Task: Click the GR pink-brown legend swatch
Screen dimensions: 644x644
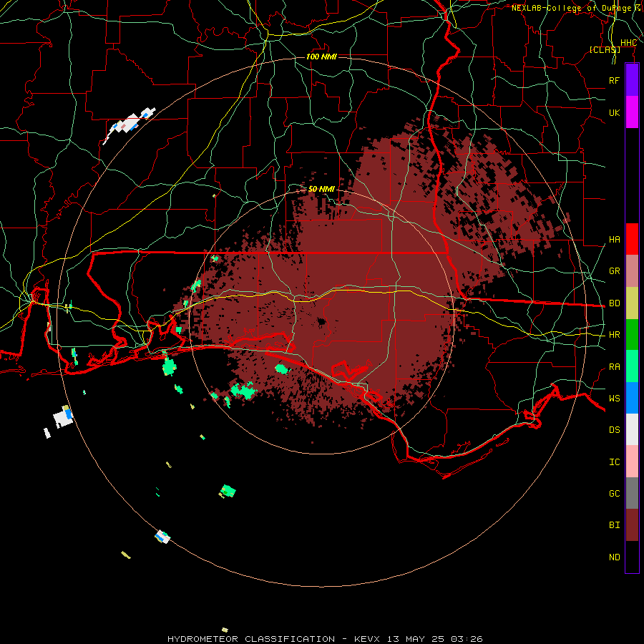Action: click(x=632, y=271)
